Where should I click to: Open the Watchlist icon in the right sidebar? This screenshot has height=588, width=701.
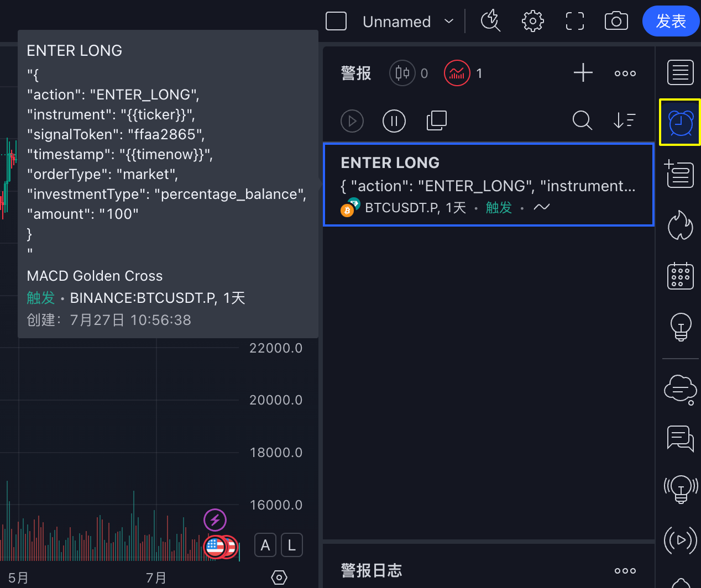pos(680,72)
